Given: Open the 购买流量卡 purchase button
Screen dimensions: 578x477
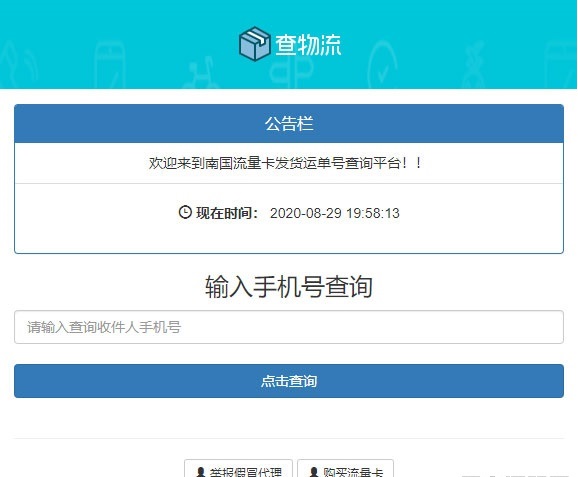Looking at the screenshot, I should click(x=345, y=469).
